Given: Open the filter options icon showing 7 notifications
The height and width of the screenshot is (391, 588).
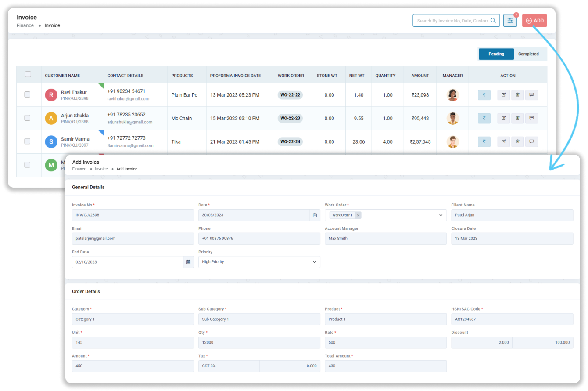Looking at the screenshot, I should click(510, 20).
